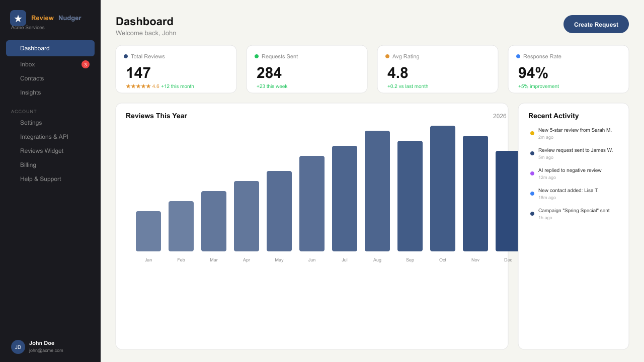
Task: Click the green dot on Requests Sent card
Action: pyautogui.click(x=257, y=56)
